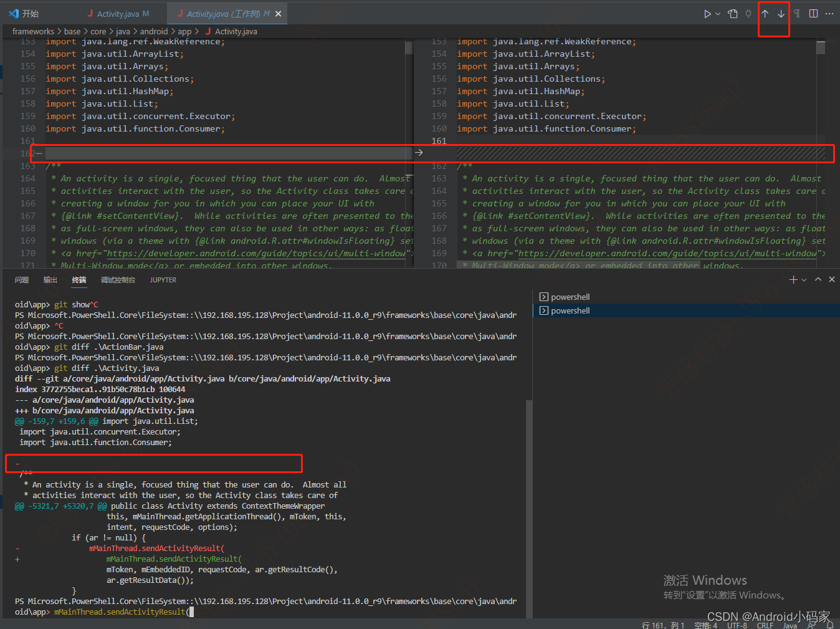Open the run options dropdown arrow
Image resolution: width=840 pixels, height=629 pixels.
click(x=718, y=14)
